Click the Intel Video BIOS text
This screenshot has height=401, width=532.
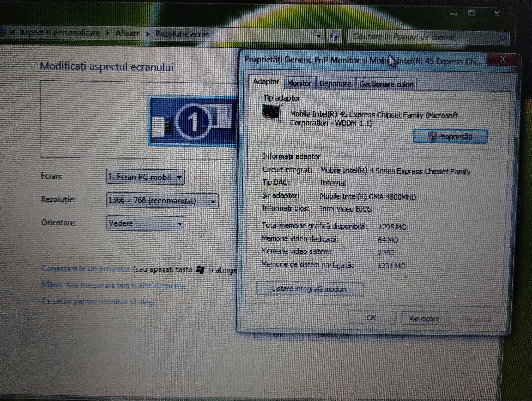point(346,209)
